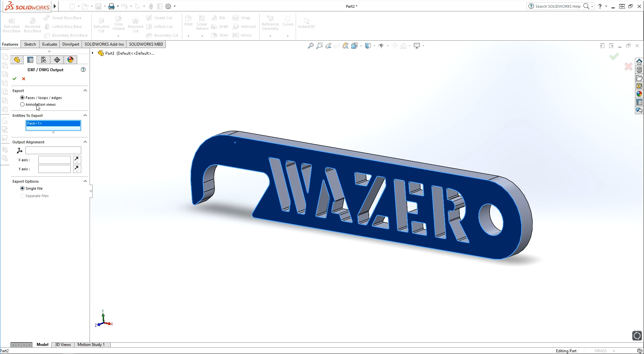Expand the Part2 flyout tree
Image resolution: width=644 pixels, height=354 pixels.
[x=93, y=53]
